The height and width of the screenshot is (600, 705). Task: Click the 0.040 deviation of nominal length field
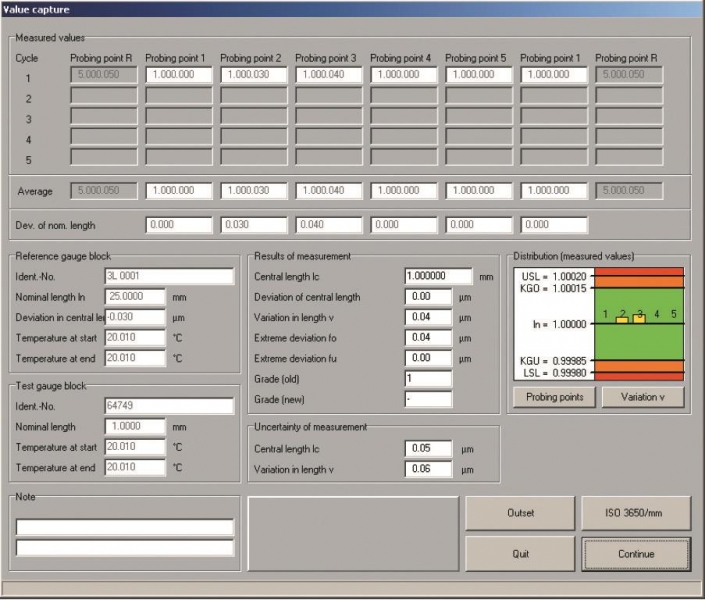[329, 225]
